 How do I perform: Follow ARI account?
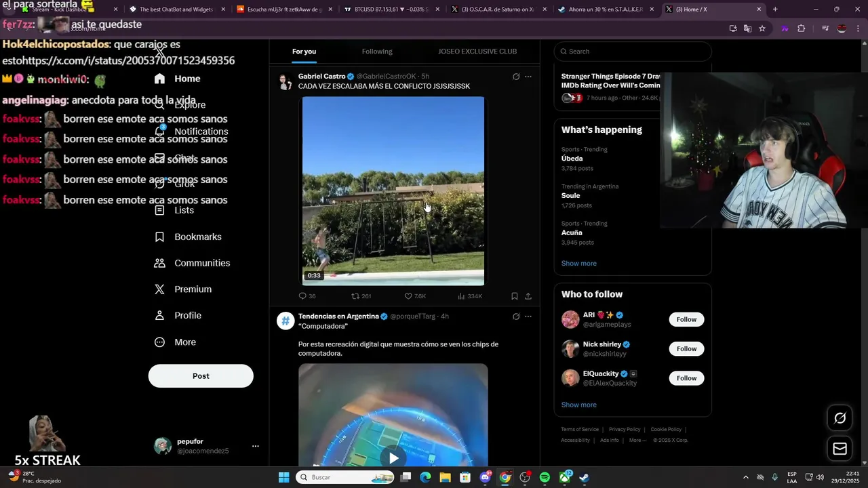click(686, 319)
